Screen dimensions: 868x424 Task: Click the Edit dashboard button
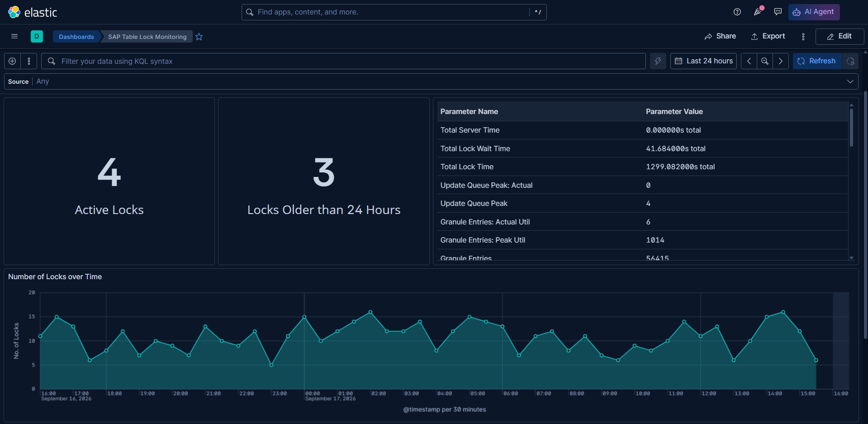click(840, 37)
